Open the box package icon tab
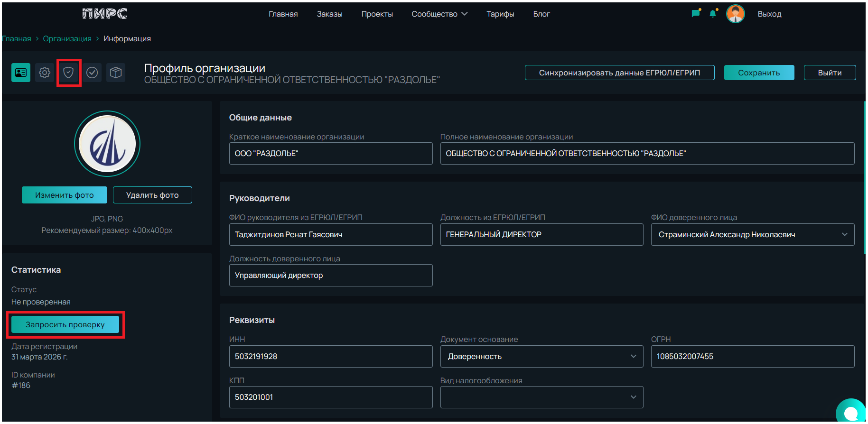 116,73
